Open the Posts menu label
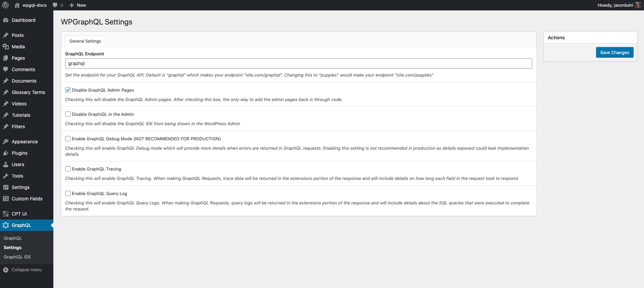This screenshot has width=644, height=288. point(17,35)
